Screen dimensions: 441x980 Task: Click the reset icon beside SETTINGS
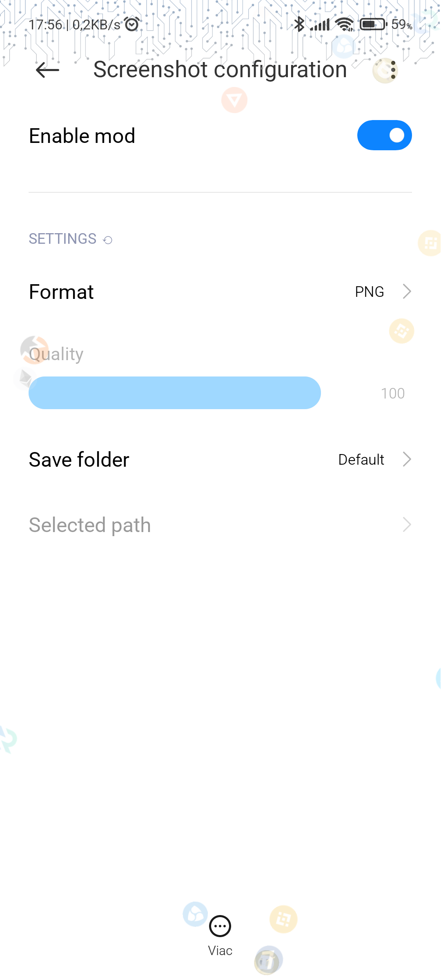tap(108, 240)
